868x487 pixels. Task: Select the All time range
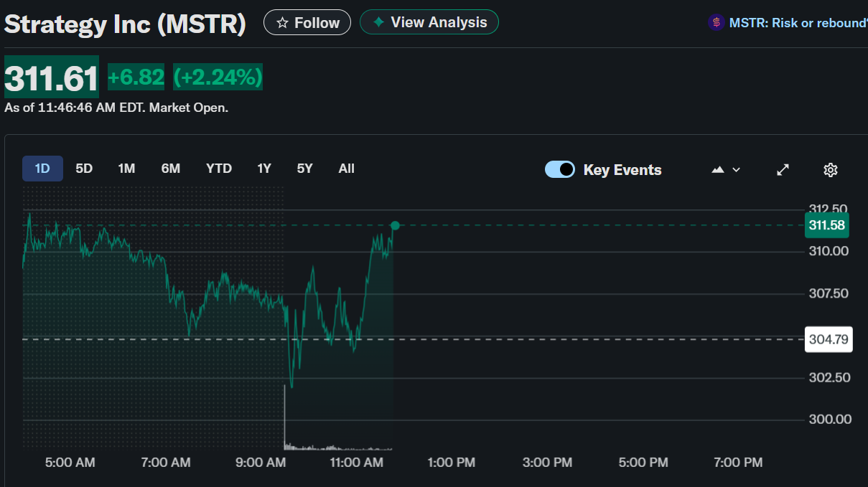[x=347, y=169]
